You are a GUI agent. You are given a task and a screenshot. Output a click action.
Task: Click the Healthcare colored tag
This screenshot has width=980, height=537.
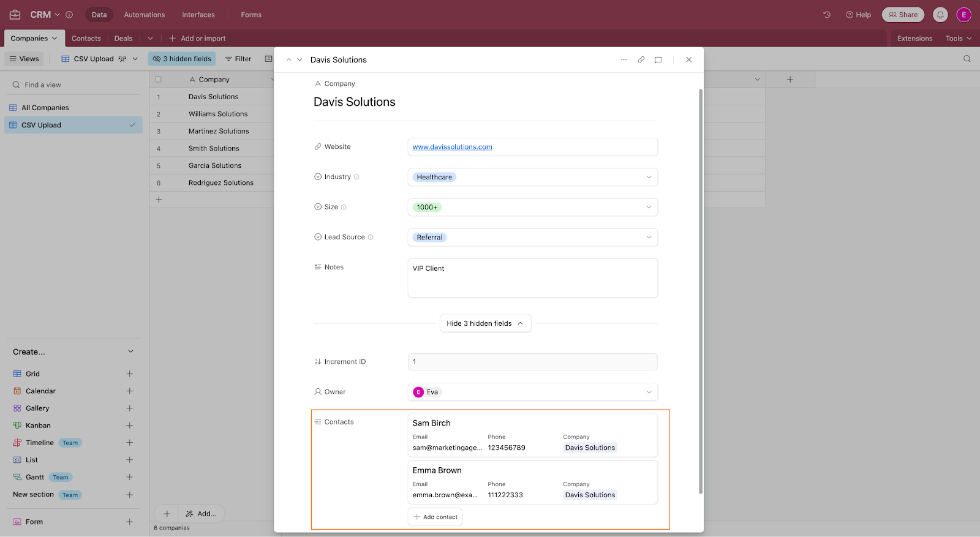pos(434,177)
